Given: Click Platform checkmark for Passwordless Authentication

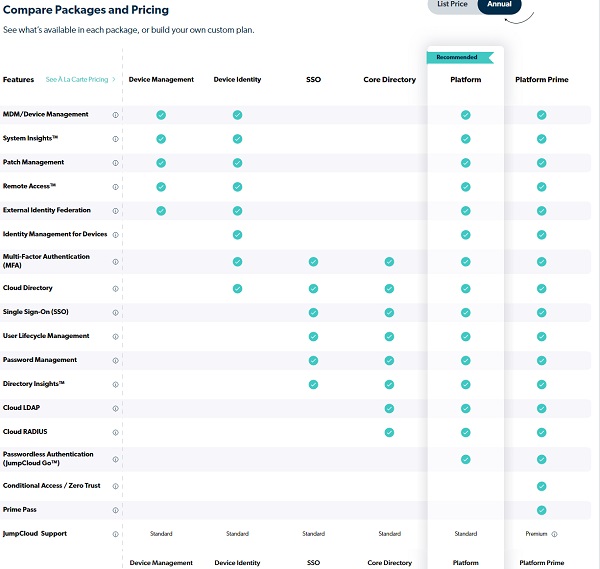Looking at the screenshot, I should pos(465,459).
